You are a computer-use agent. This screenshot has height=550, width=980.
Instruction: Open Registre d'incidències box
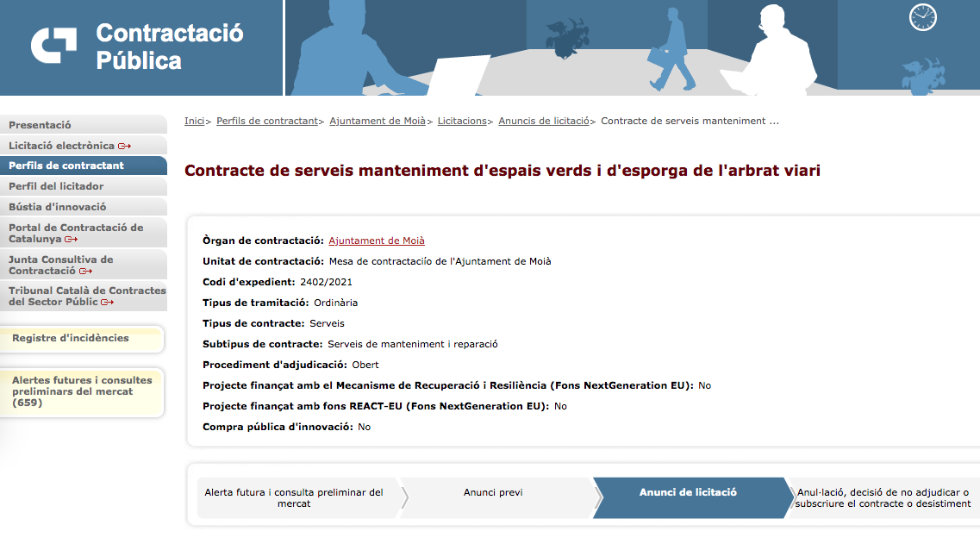point(71,338)
